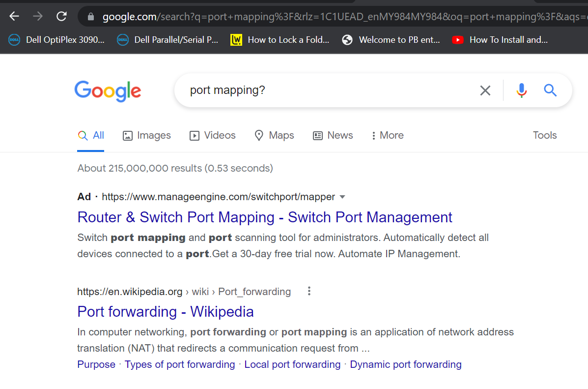Open the Welcome to PB ent... bookmark

[x=391, y=40]
